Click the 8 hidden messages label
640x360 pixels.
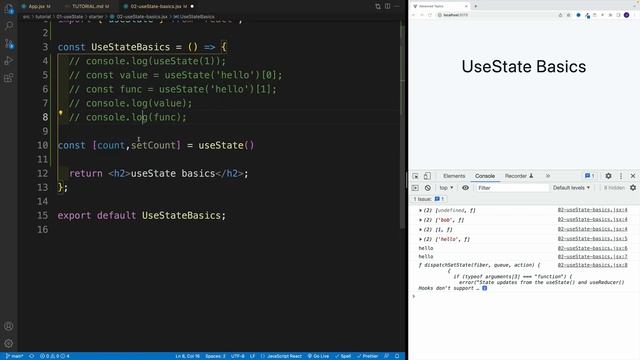click(614, 188)
